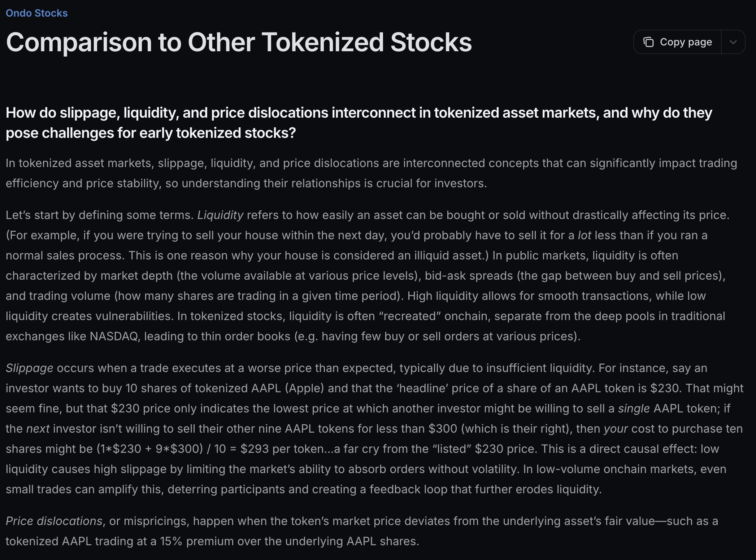Click the word NASDAQ in the paragraph
Image resolution: width=756 pixels, height=560 pixels.
coord(114,336)
